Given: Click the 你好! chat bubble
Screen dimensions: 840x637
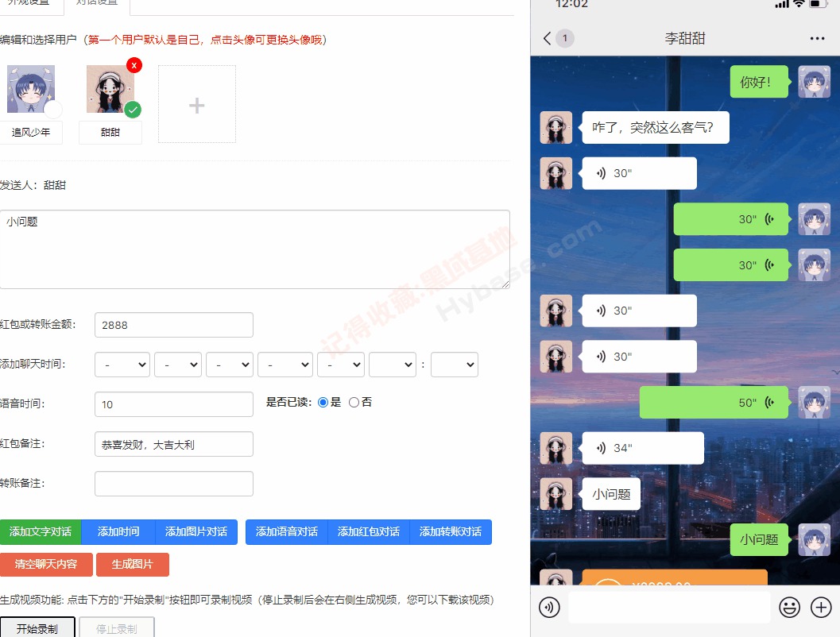Looking at the screenshot, I should tap(759, 81).
